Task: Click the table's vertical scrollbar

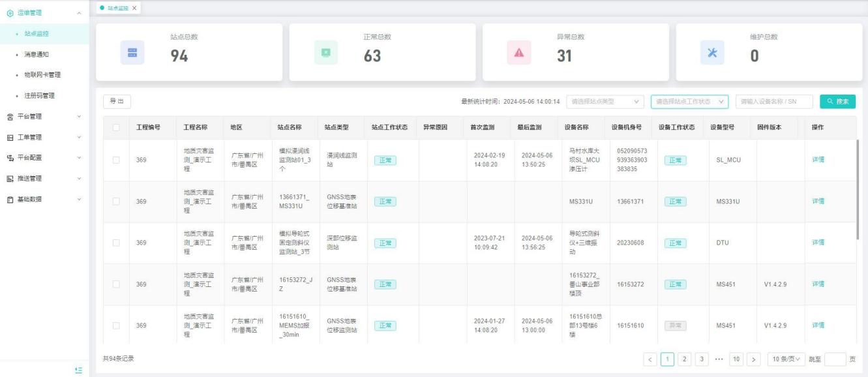Action: (x=858, y=170)
